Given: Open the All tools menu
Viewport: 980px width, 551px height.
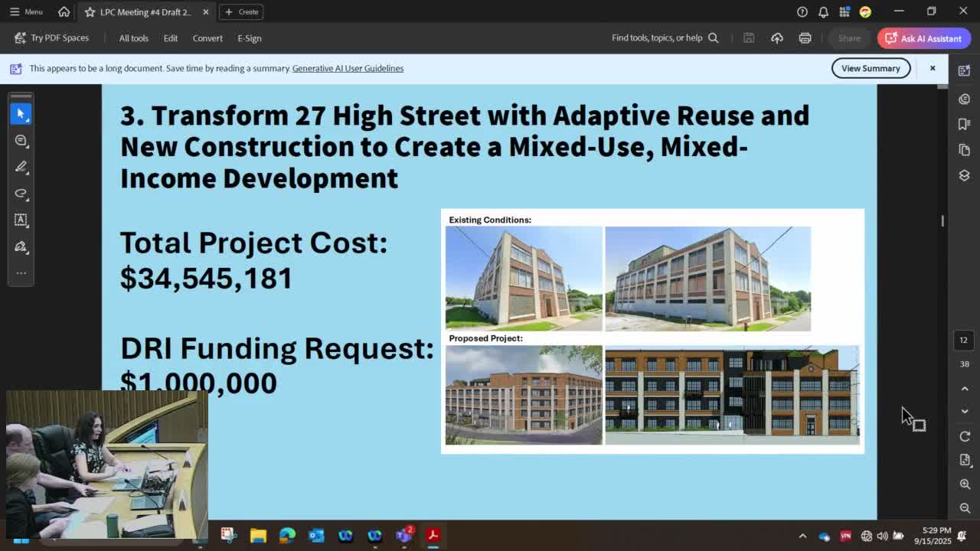Looking at the screenshot, I should [133, 38].
